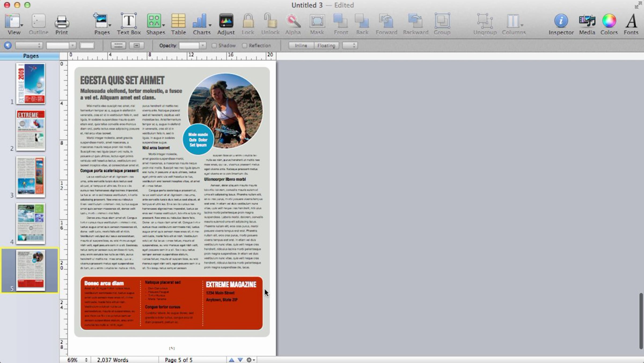Select the Inline placement option

[301, 46]
